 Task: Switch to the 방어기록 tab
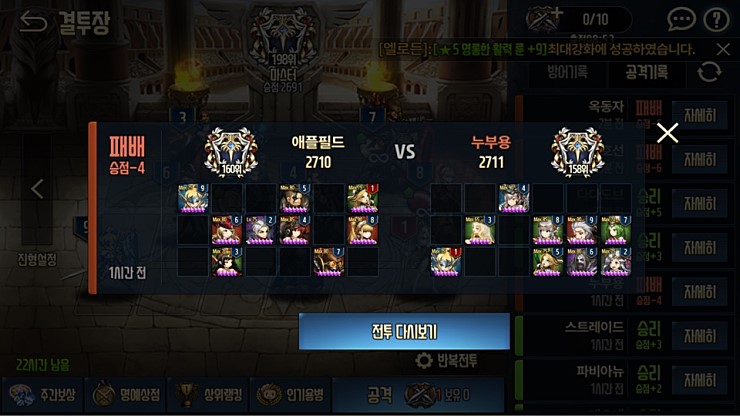point(567,72)
